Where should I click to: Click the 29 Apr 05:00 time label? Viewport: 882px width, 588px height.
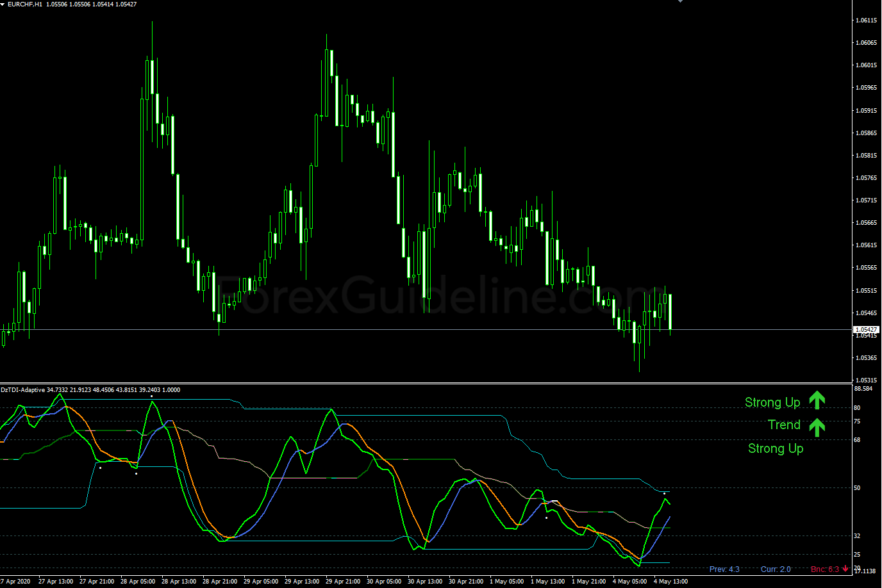261,582
